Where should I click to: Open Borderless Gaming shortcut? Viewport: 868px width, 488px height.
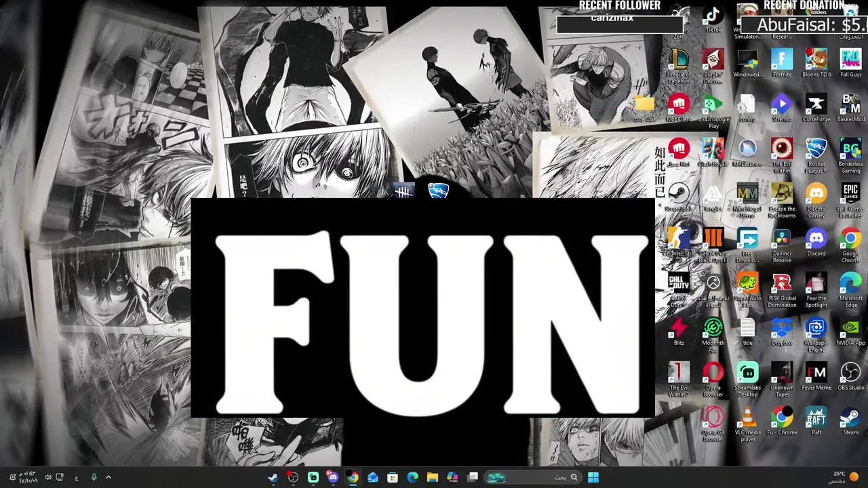click(x=850, y=156)
